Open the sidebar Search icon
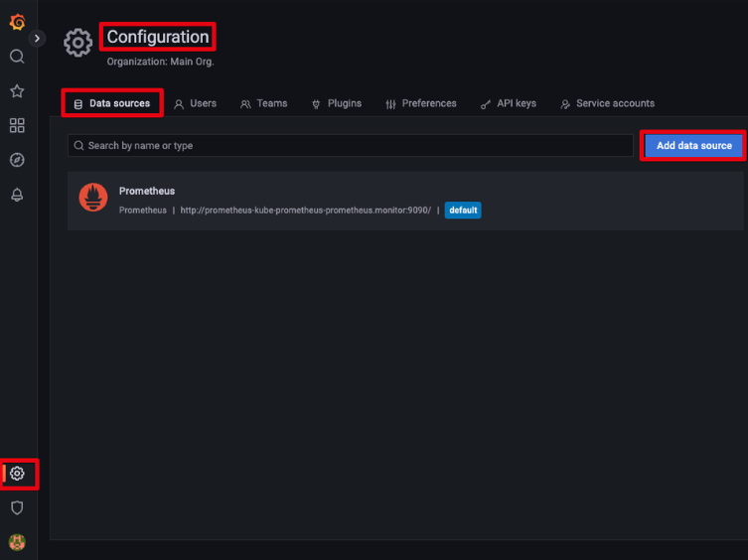 [17, 57]
